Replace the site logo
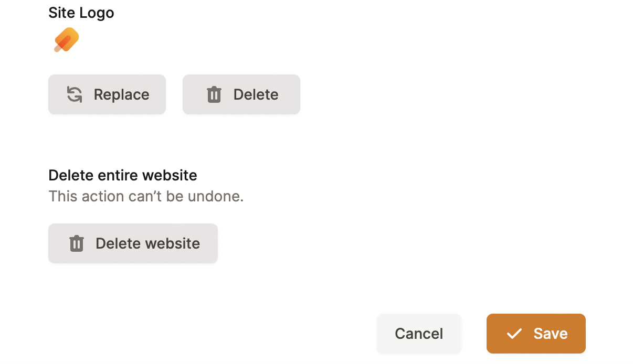633x364 pixels. pyautogui.click(x=107, y=94)
